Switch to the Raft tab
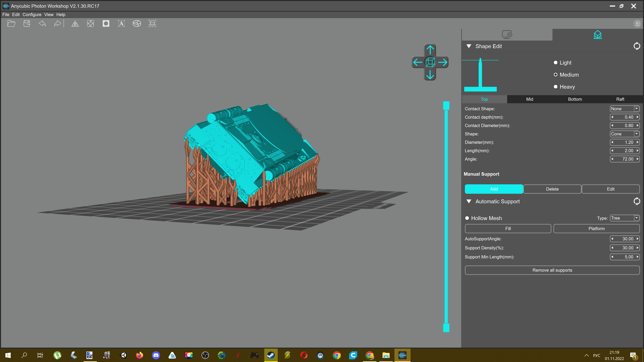The width and height of the screenshot is (644, 362). pyautogui.click(x=620, y=99)
